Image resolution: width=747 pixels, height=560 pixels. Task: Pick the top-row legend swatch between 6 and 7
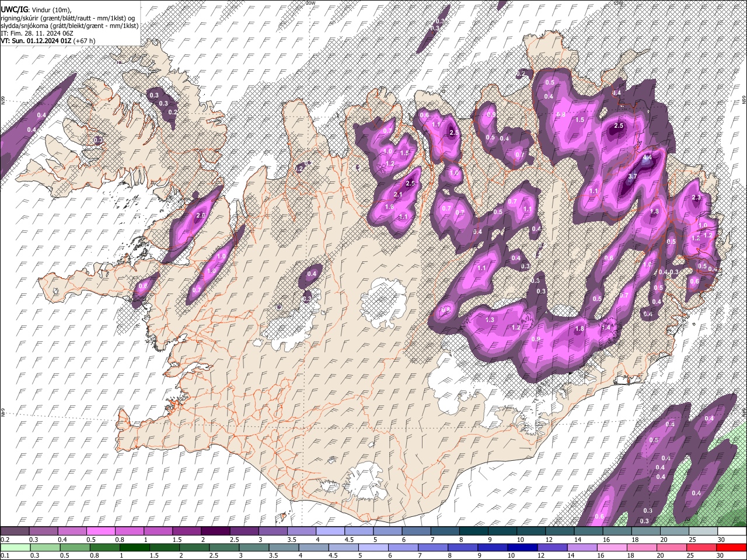point(417,531)
